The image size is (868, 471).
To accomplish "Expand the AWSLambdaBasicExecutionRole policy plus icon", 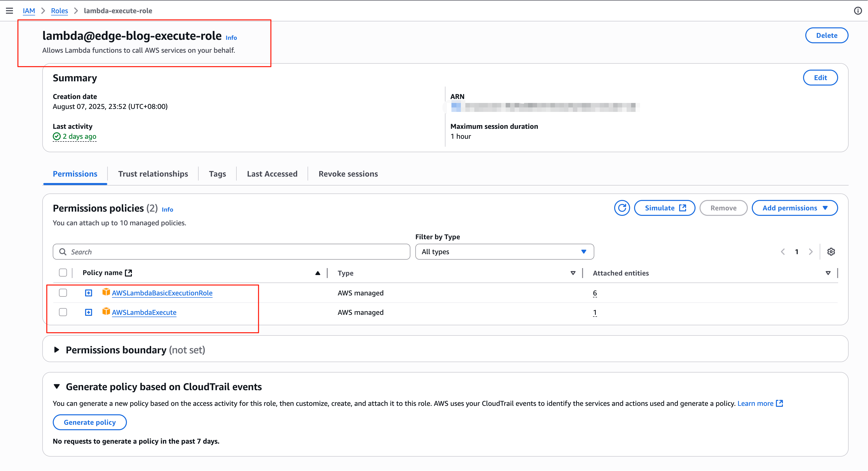I will [89, 293].
